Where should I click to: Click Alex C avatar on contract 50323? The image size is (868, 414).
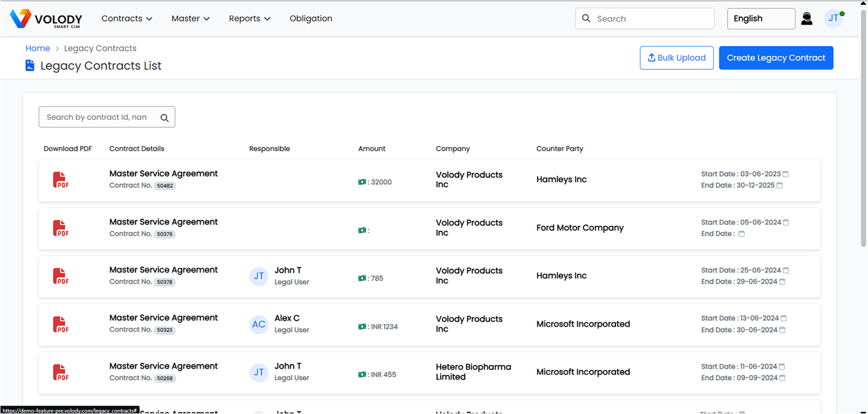[x=259, y=324]
